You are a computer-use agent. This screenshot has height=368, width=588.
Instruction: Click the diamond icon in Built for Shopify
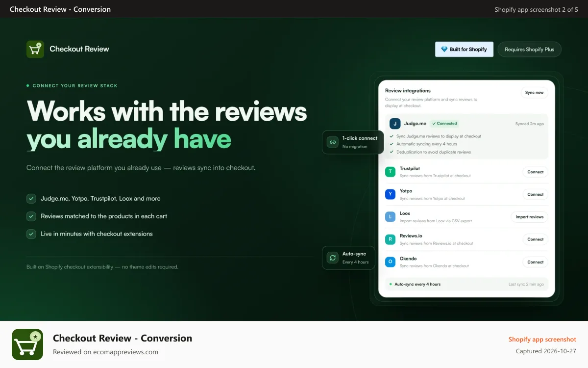point(444,50)
